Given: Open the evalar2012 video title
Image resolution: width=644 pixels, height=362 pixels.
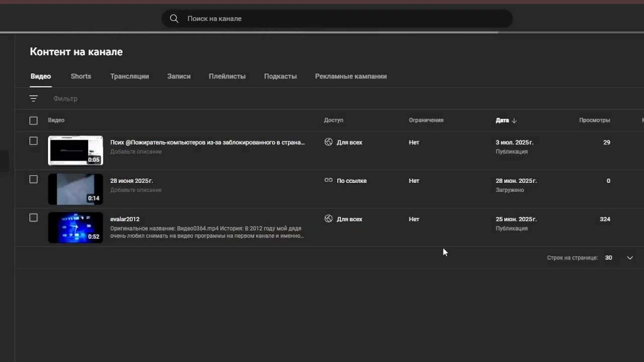Looking at the screenshot, I should click(x=125, y=219).
